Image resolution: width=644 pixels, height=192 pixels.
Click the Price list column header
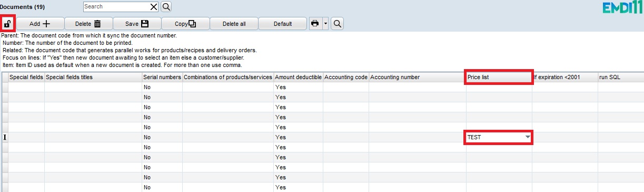point(499,77)
